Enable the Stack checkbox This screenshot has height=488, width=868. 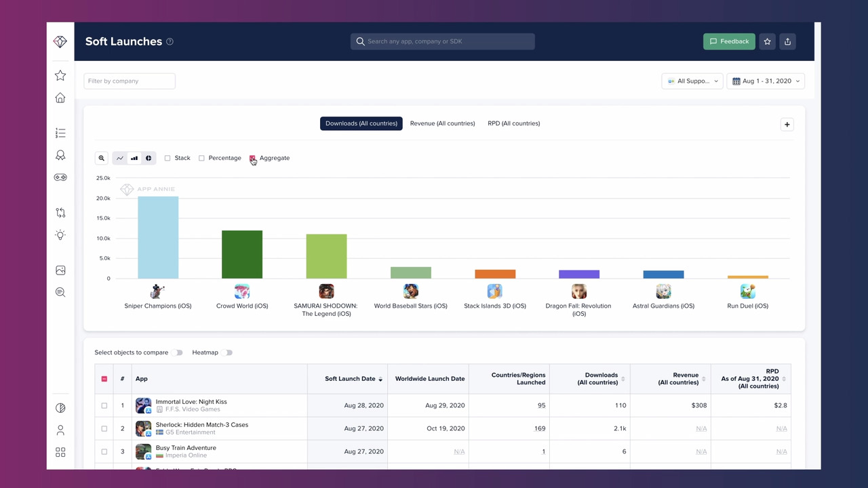click(x=167, y=158)
